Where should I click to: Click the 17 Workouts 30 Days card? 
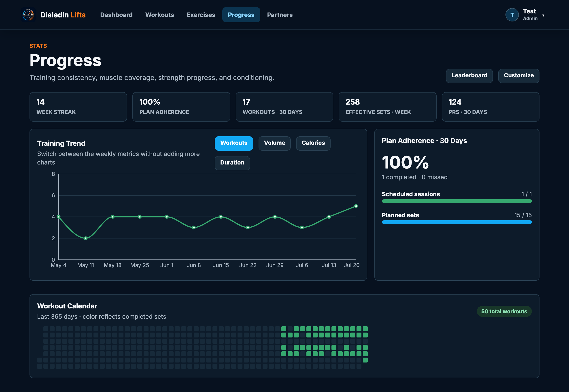coord(284,107)
